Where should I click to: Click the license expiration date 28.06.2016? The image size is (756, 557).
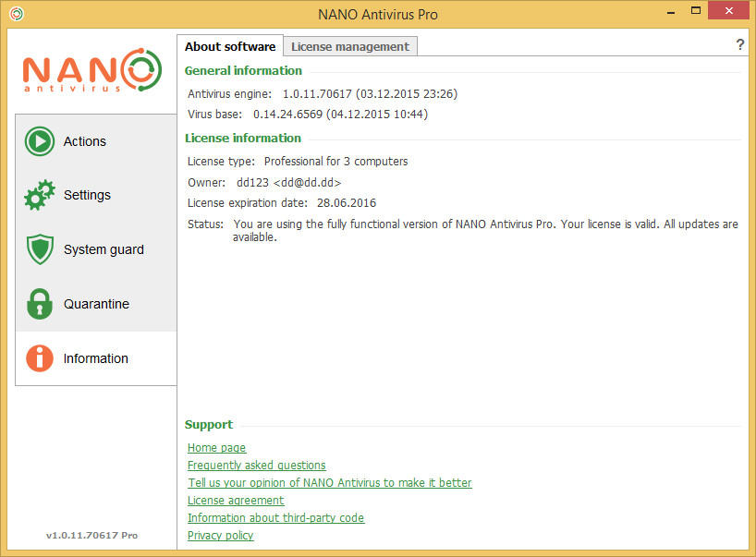click(x=347, y=203)
